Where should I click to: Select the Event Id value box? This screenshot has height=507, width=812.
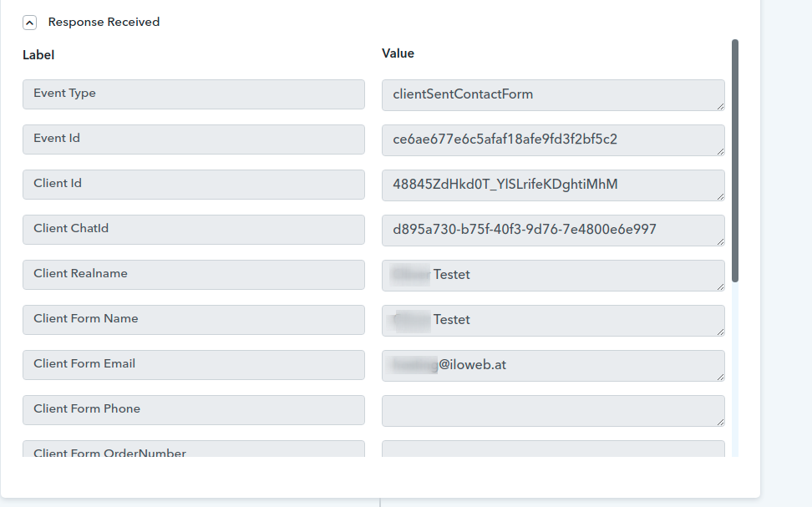click(553, 139)
